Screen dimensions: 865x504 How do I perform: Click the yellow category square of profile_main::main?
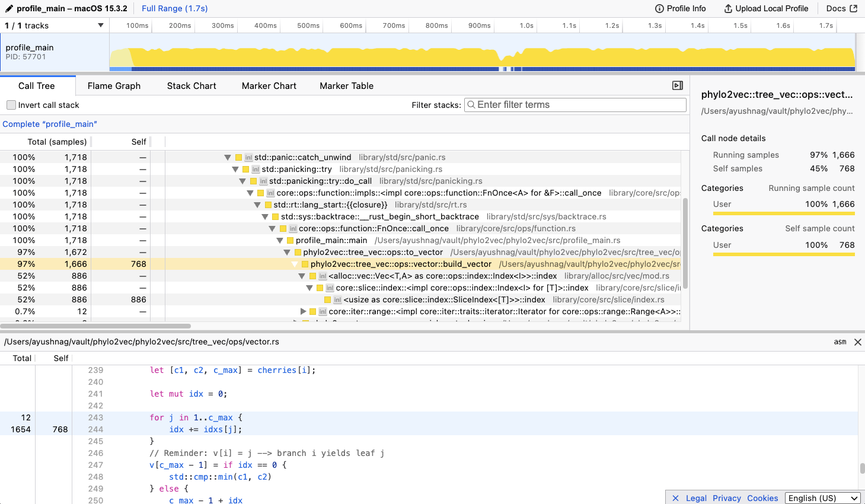(x=291, y=240)
